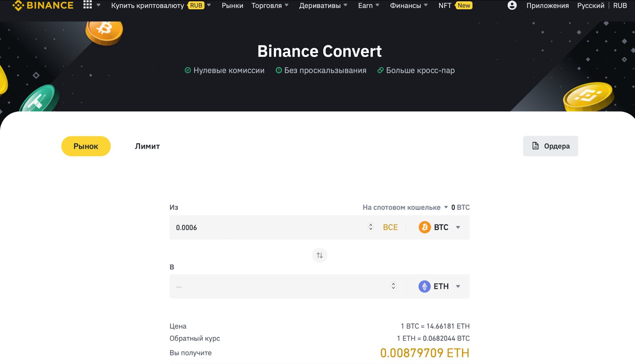This screenshot has height=364, width=635.
Task: Click the ВСЕ max amount button
Action: pyautogui.click(x=390, y=227)
